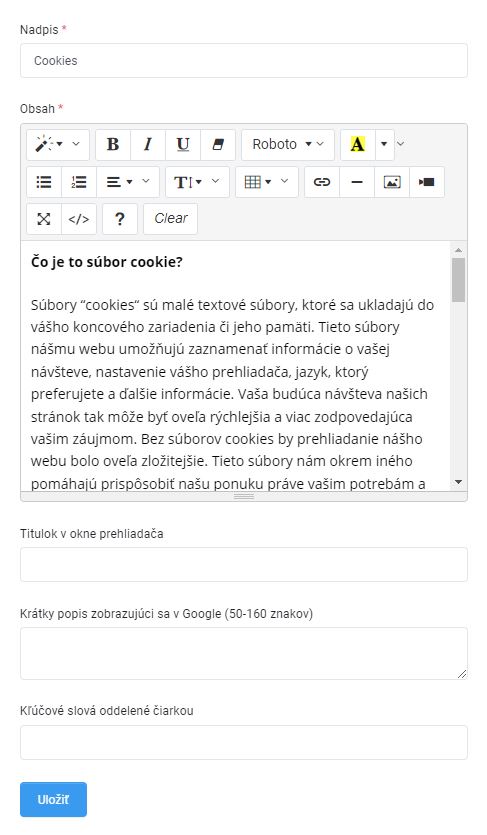
Task: Click the editor scrollbar up arrow
Action: (x=458, y=250)
